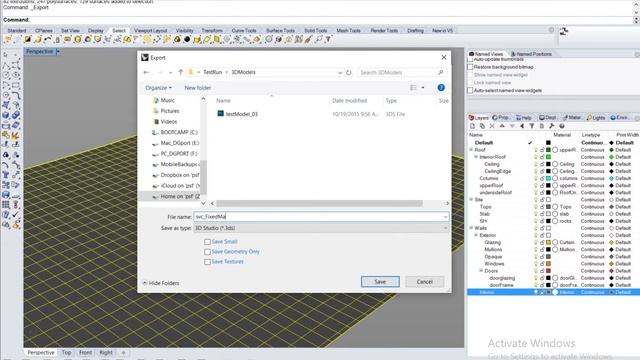Viewport: 640px width, 360px height.
Task: Enable the Save Small checkbox
Action: 207,242
